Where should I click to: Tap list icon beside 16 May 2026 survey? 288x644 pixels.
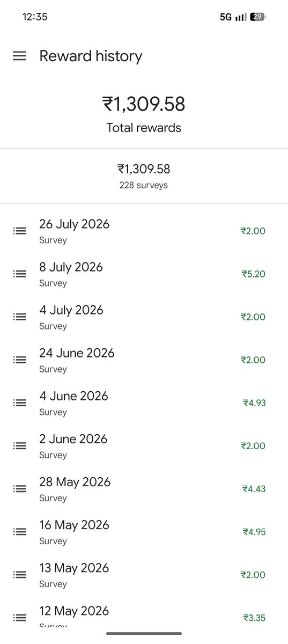[x=19, y=531]
